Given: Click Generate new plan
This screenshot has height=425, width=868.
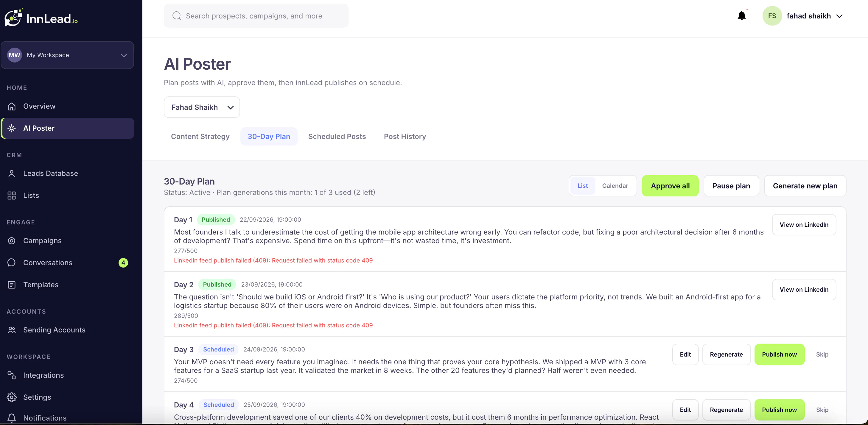Looking at the screenshot, I should click(x=805, y=186).
